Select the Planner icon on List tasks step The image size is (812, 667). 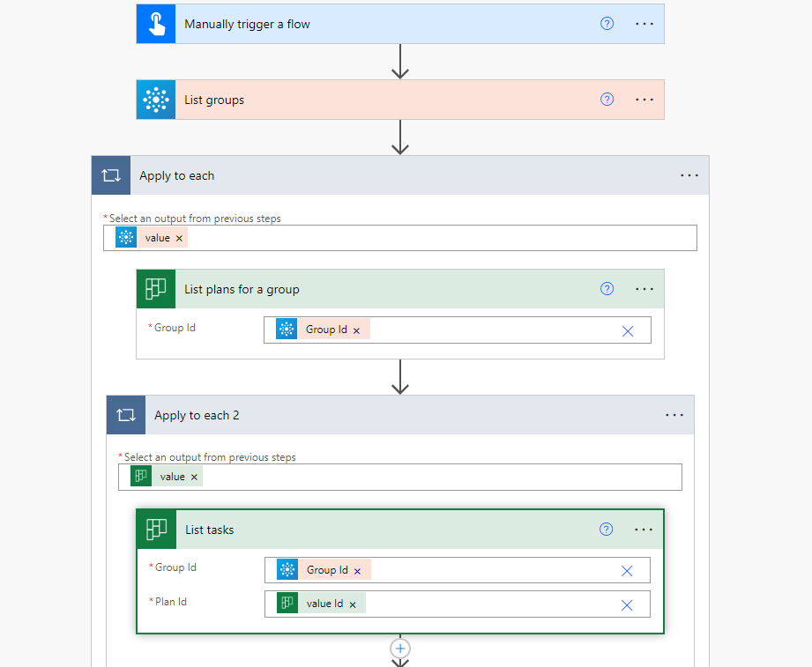tap(156, 530)
